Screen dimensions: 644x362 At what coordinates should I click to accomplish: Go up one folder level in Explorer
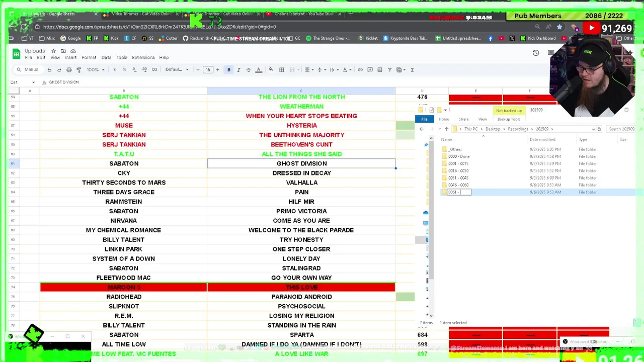point(446,129)
